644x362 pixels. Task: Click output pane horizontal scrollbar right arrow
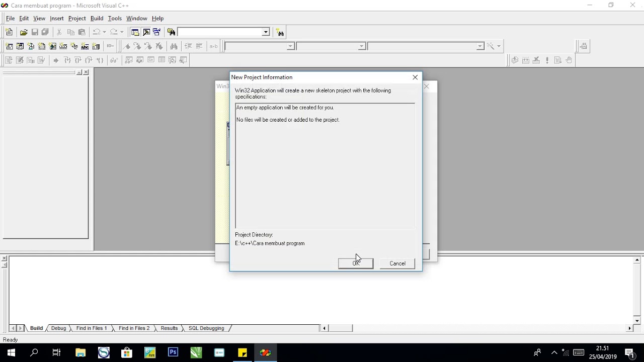(629, 328)
